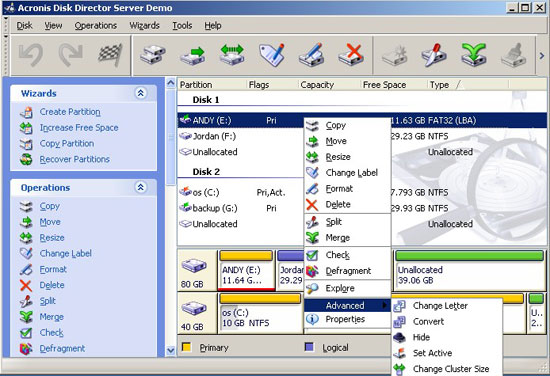Click Format in the Operations panel
This screenshot has height=376, width=550.
click(53, 269)
